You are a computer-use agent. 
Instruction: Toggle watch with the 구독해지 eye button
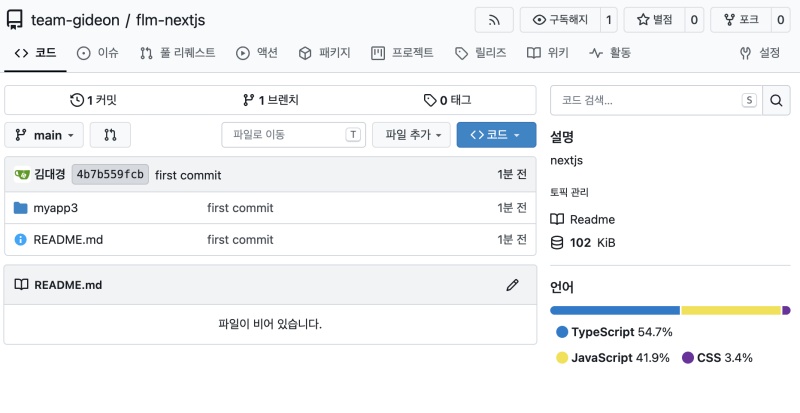click(560, 20)
